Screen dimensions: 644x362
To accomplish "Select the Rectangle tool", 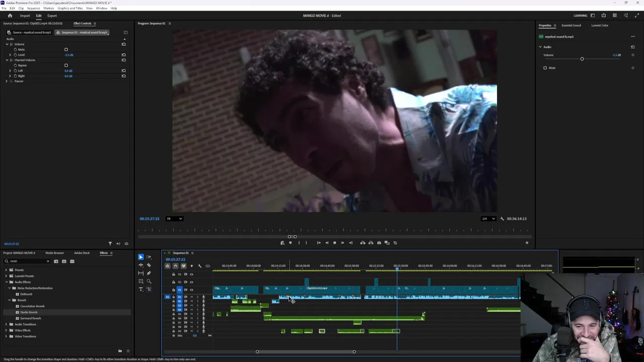I will point(141,281).
